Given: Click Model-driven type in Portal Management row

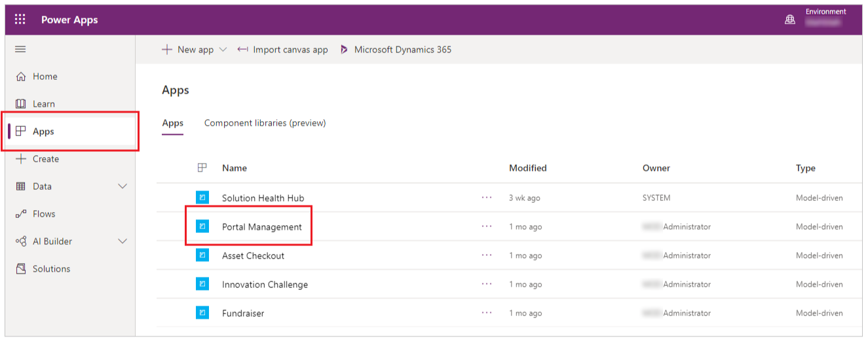Looking at the screenshot, I should [x=820, y=227].
